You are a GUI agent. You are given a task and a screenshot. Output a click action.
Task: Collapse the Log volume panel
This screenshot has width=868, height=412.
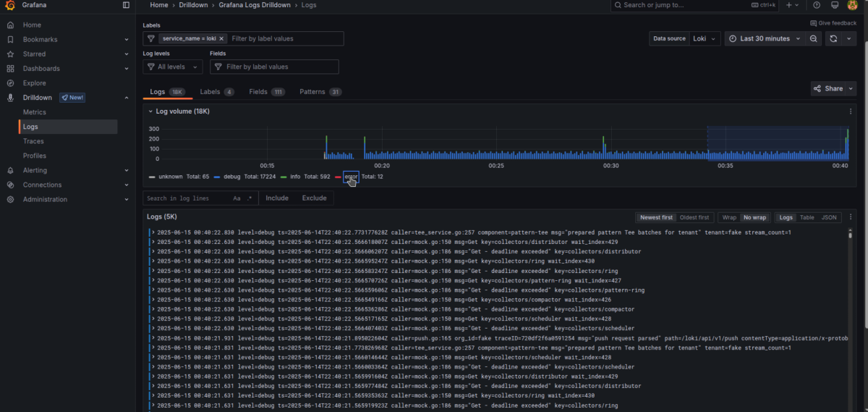coord(150,112)
